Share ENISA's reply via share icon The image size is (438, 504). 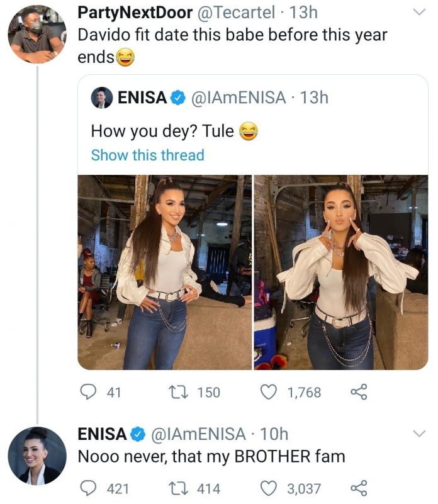pos(357,488)
